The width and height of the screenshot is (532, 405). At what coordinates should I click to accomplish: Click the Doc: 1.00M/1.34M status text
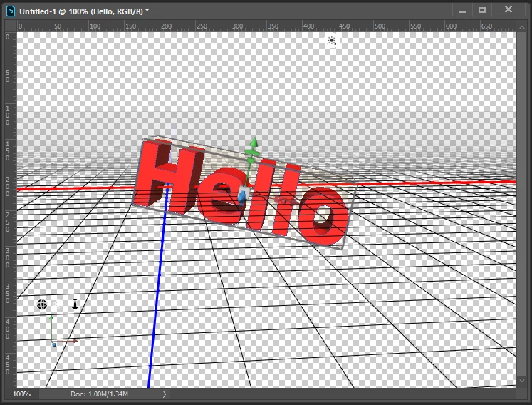pos(99,394)
